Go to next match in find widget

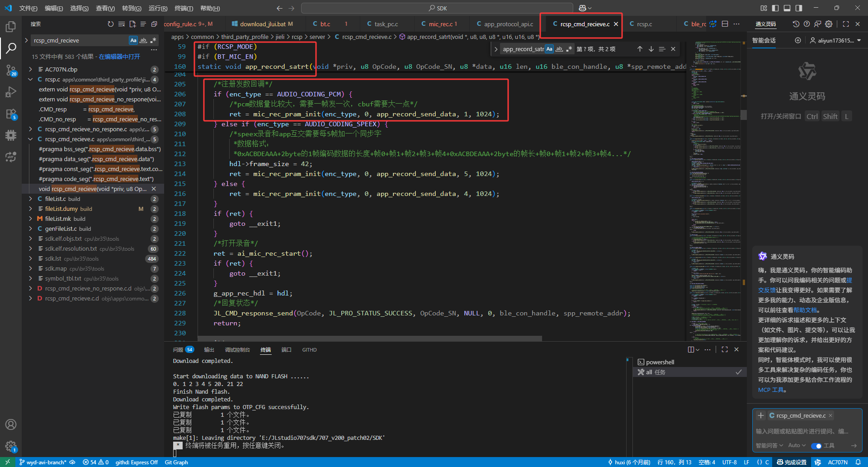[651, 49]
